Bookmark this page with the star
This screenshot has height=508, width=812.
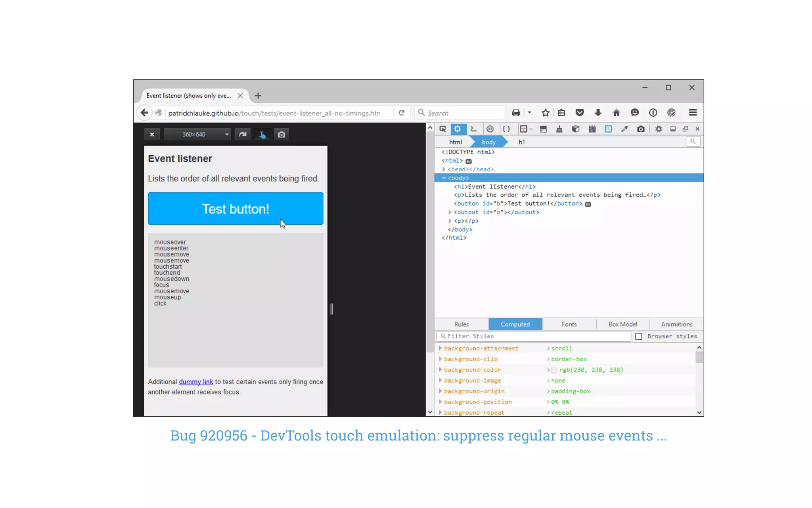[546, 113]
